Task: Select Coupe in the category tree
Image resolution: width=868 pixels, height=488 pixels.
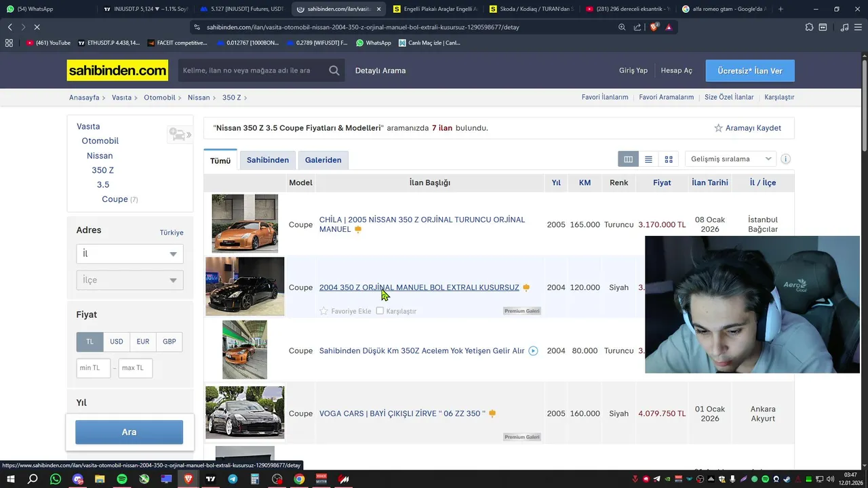Action: coord(115,199)
